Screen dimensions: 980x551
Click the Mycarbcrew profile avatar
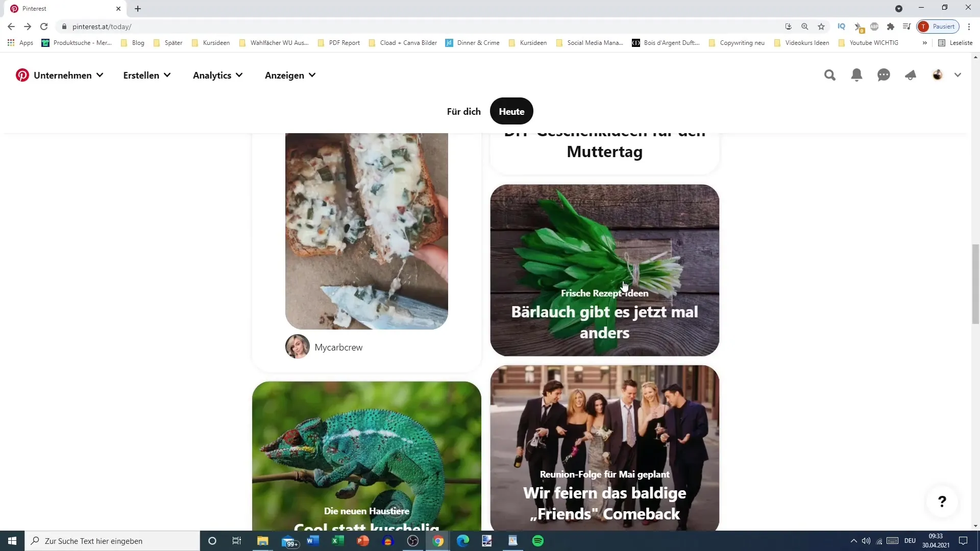[x=297, y=347]
